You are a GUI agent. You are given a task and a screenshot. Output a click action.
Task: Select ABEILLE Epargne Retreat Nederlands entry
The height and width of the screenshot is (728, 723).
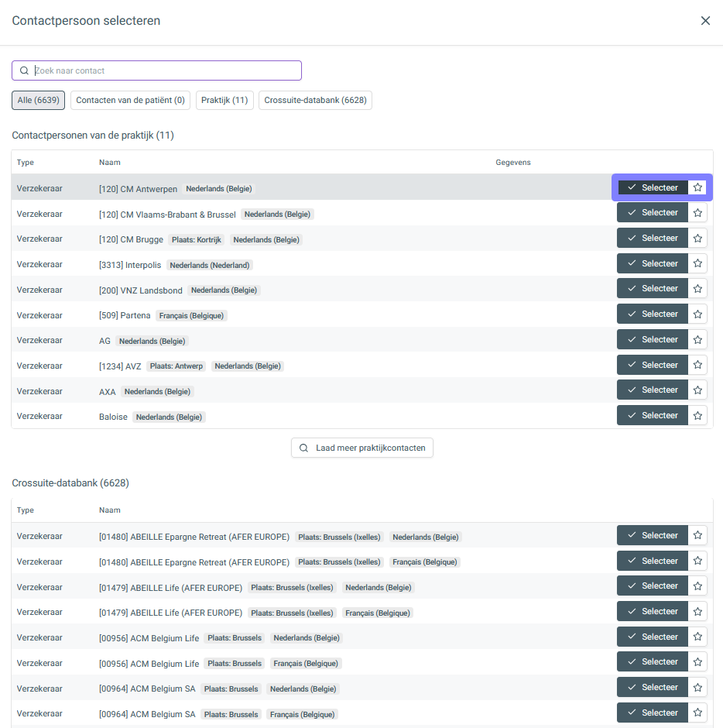click(x=653, y=535)
